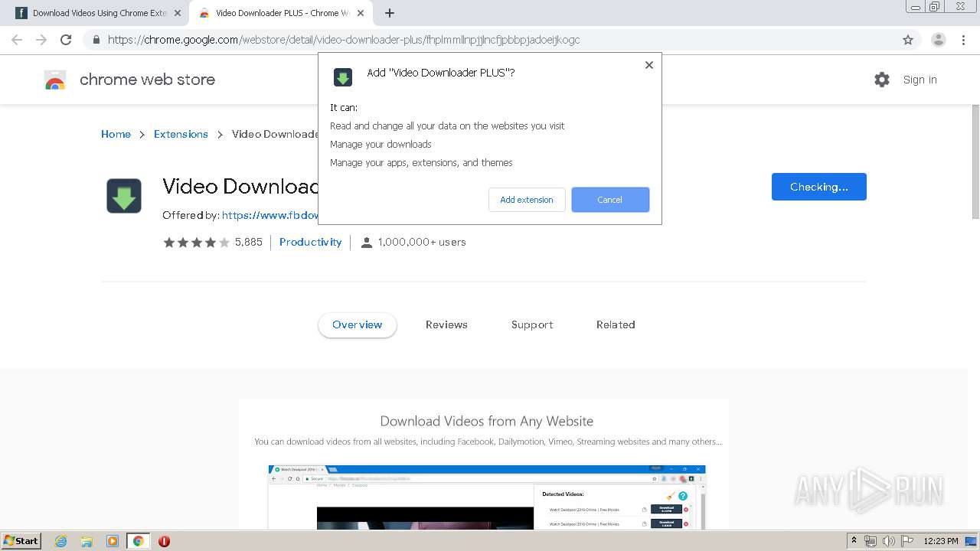
Task: Open the Productivity category link
Action: click(310, 242)
